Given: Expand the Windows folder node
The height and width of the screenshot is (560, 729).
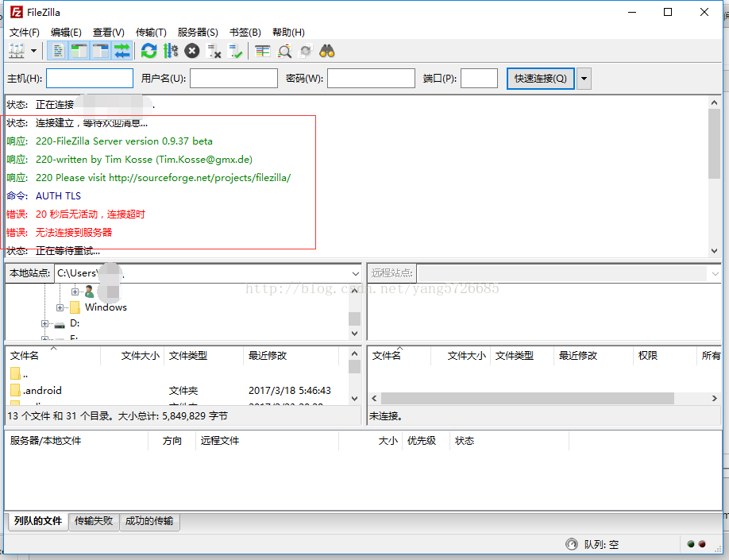Looking at the screenshot, I should pos(60,307).
